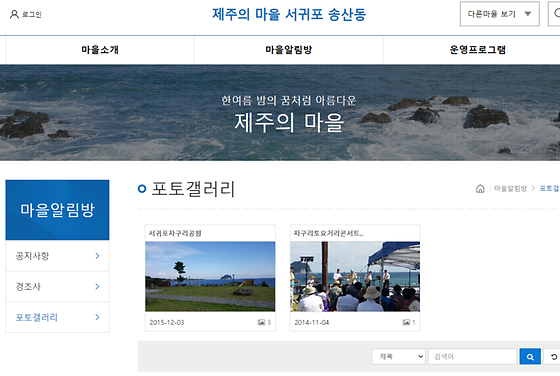The image size is (560, 376).
Task: Open the 마을소개 menu
Action: click(100, 50)
